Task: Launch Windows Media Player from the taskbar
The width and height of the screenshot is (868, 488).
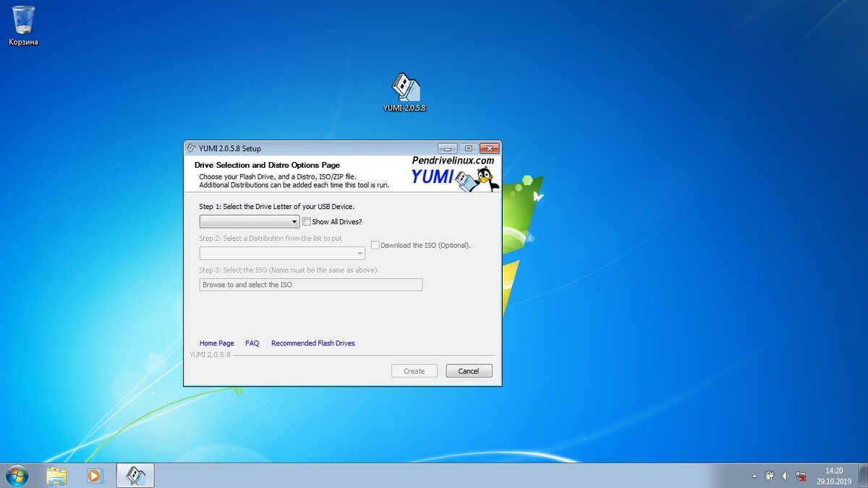Action: click(95, 476)
